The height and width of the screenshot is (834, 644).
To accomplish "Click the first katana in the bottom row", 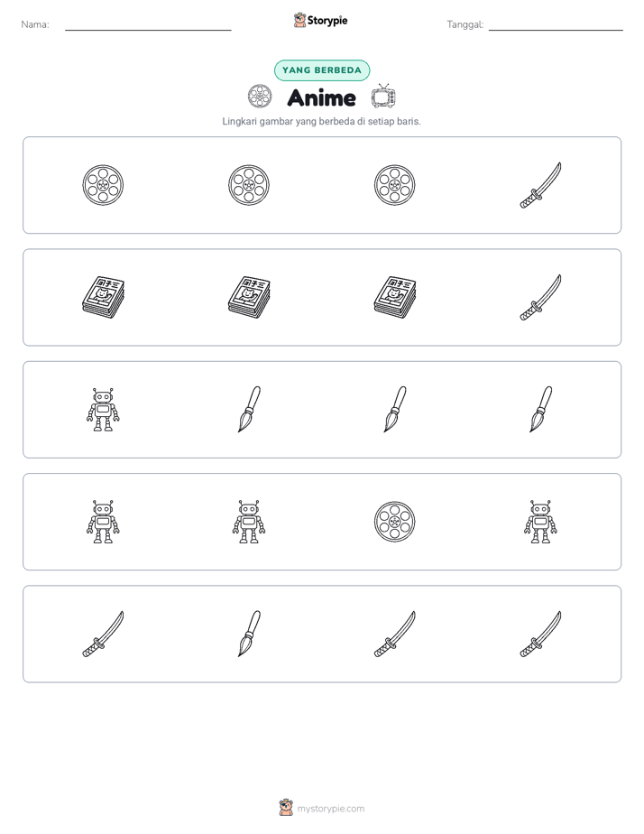I will click(103, 634).
